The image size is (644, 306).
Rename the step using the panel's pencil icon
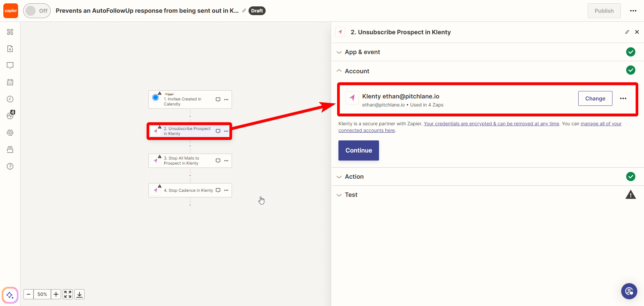coord(627,32)
